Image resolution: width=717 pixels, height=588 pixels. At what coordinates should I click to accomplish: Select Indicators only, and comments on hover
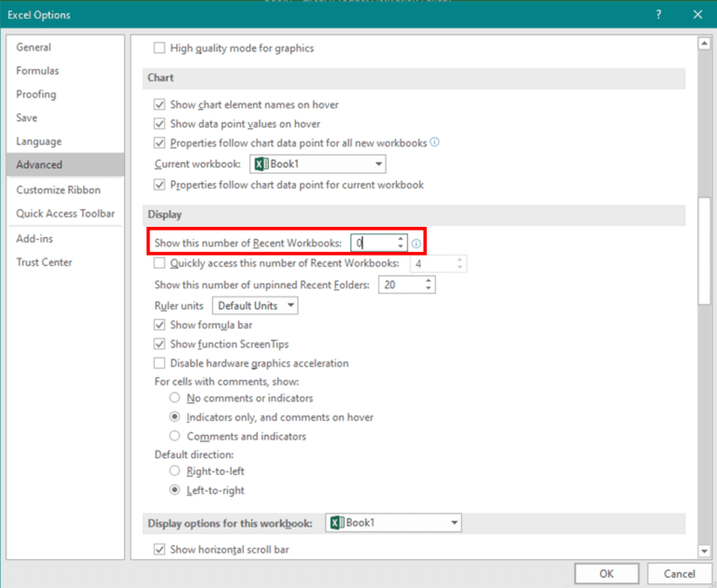point(175,417)
